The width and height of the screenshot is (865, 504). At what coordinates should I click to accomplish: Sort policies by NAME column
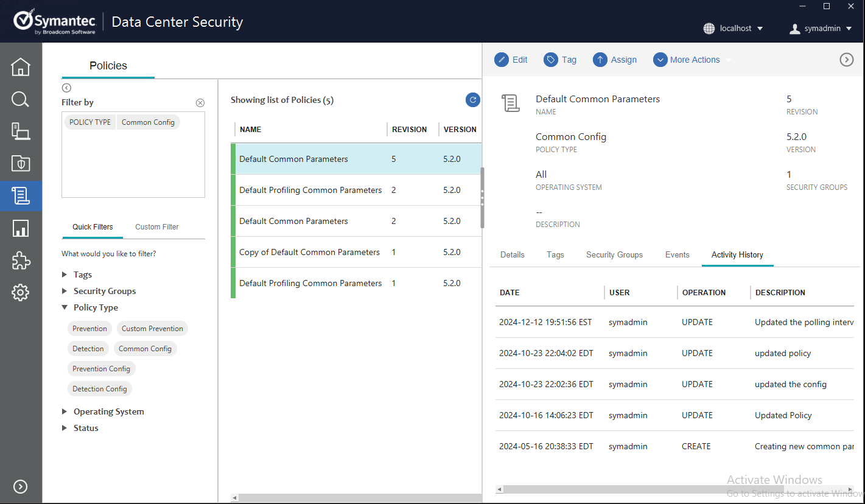point(251,130)
